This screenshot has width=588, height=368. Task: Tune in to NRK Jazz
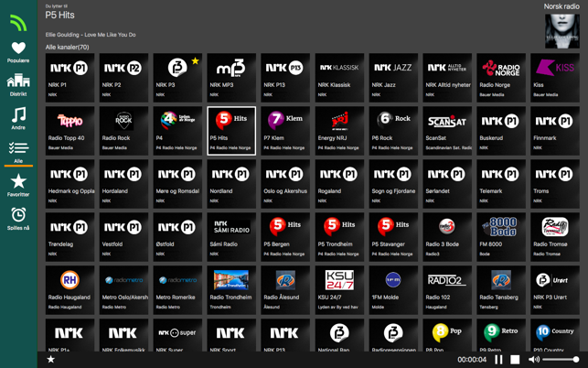pyautogui.click(x=393, y=78)
